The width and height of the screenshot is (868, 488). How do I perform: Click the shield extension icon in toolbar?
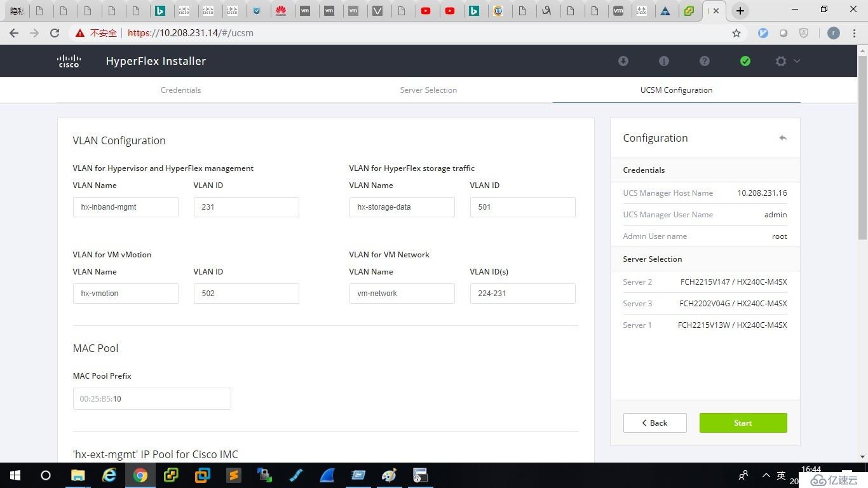pos(804,33)
